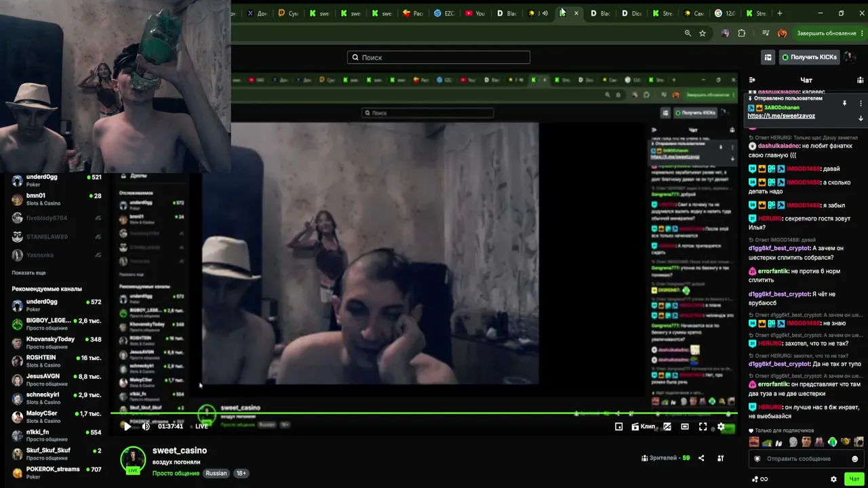The height and width of the screenshot is (488, 868).
Task: Focus the Поиск search field
Action: [439, 58]
